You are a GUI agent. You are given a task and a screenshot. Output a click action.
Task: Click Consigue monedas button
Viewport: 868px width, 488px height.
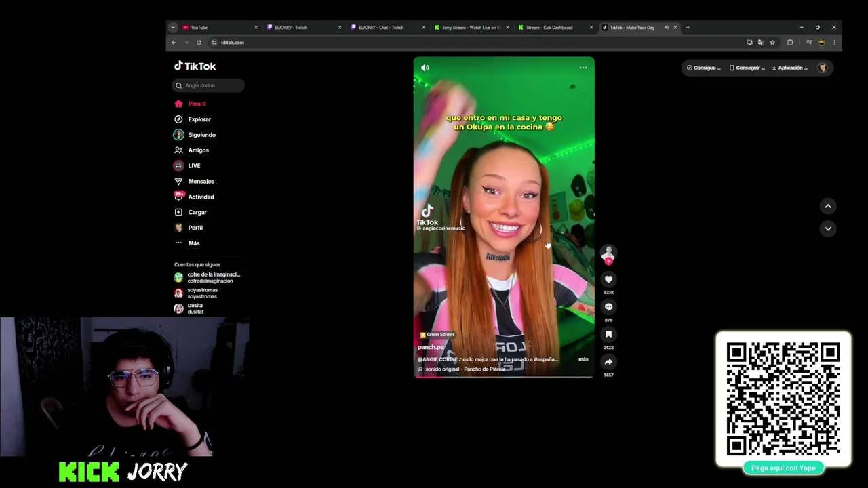coord(704,68)
